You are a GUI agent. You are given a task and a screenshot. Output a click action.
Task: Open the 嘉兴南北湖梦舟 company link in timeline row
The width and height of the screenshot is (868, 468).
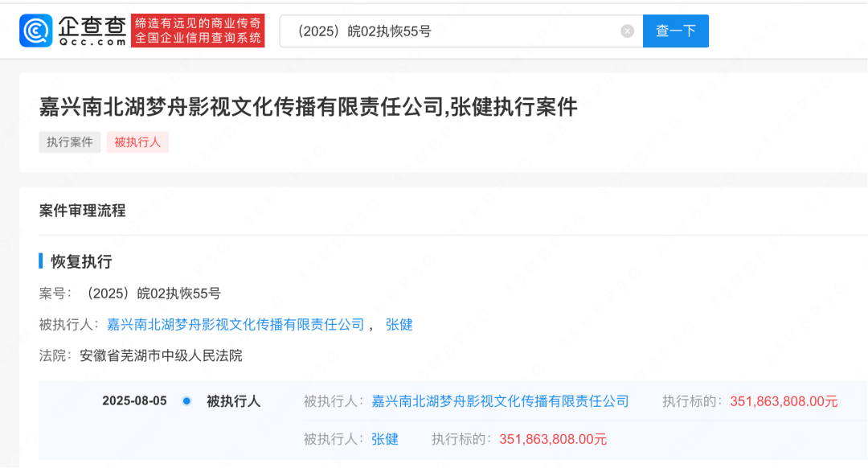pos(500,401)
